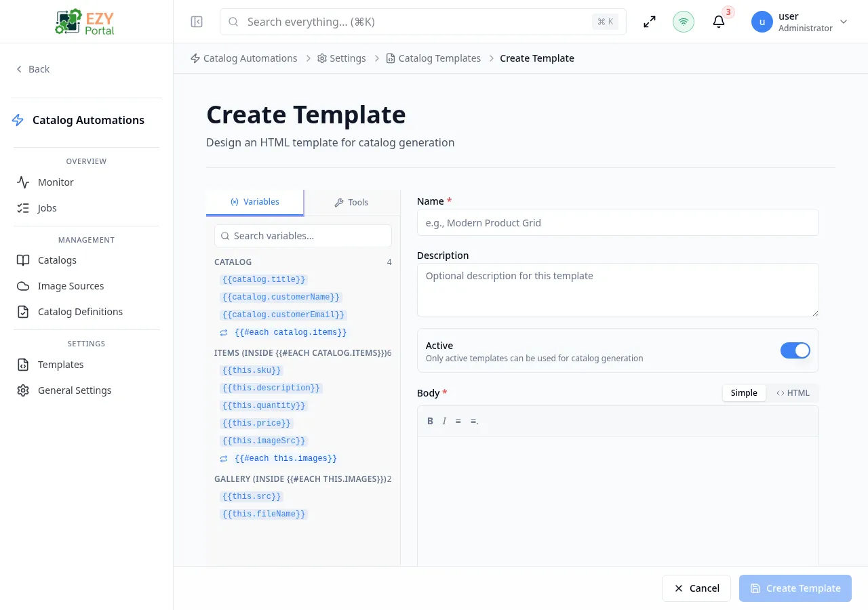868x610 pixels.
Task: Toggle the Active template switch
Action: tap(795, 350)
